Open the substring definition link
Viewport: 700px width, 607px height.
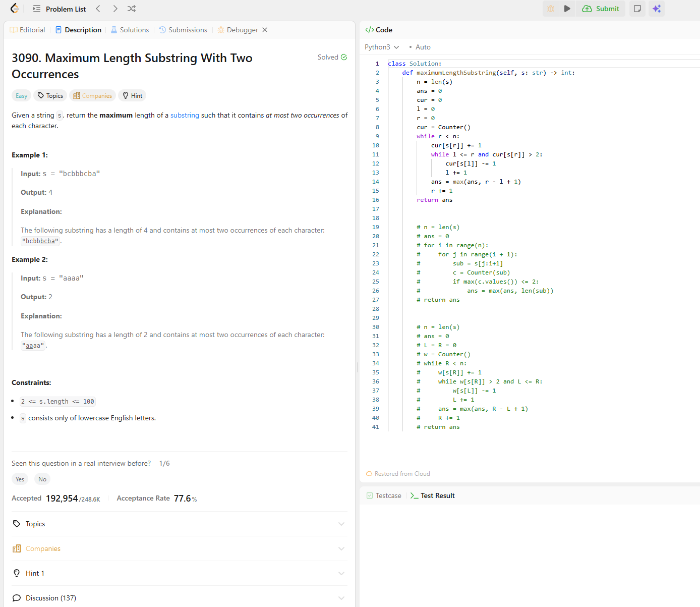tap(185, 115)
